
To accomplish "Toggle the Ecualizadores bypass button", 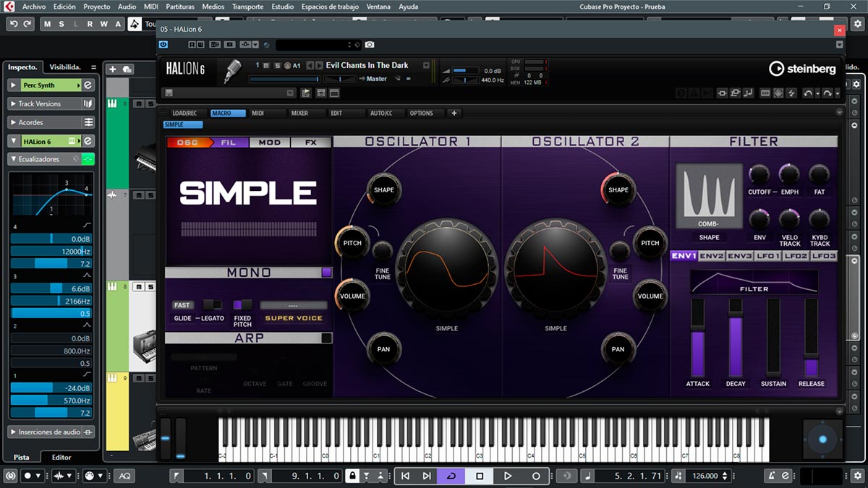I will coord(88,159).
